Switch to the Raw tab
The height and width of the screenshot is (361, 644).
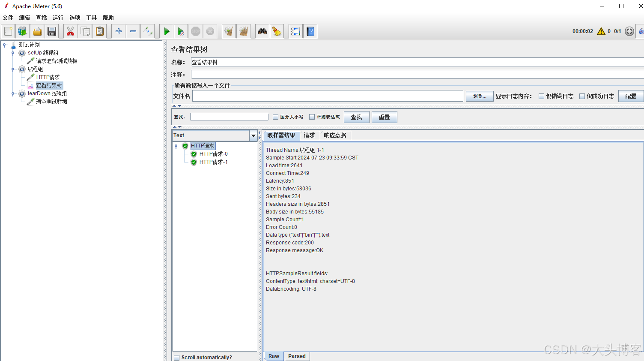[x=274, y=356]
